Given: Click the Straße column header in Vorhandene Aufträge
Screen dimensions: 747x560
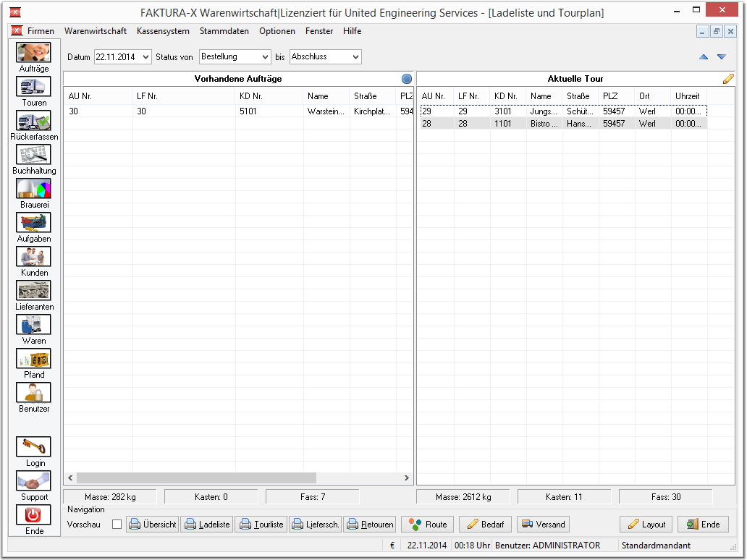Looking at the screenshot, I should click(373, 96).
